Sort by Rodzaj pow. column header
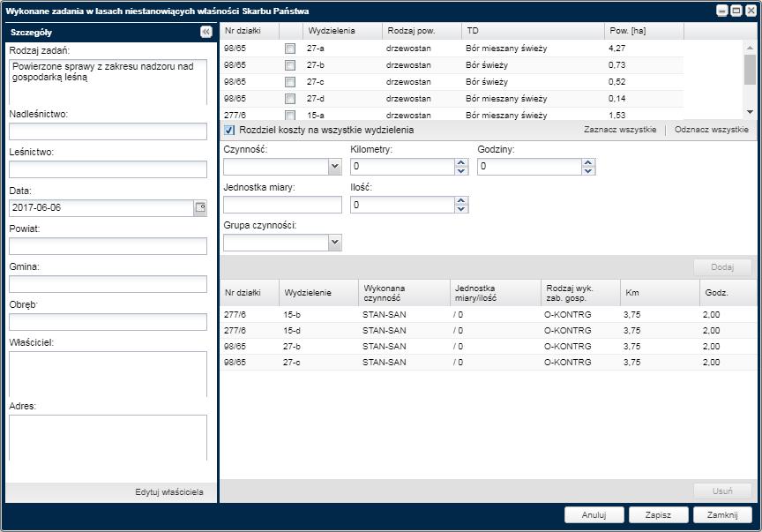 point(422,31)
